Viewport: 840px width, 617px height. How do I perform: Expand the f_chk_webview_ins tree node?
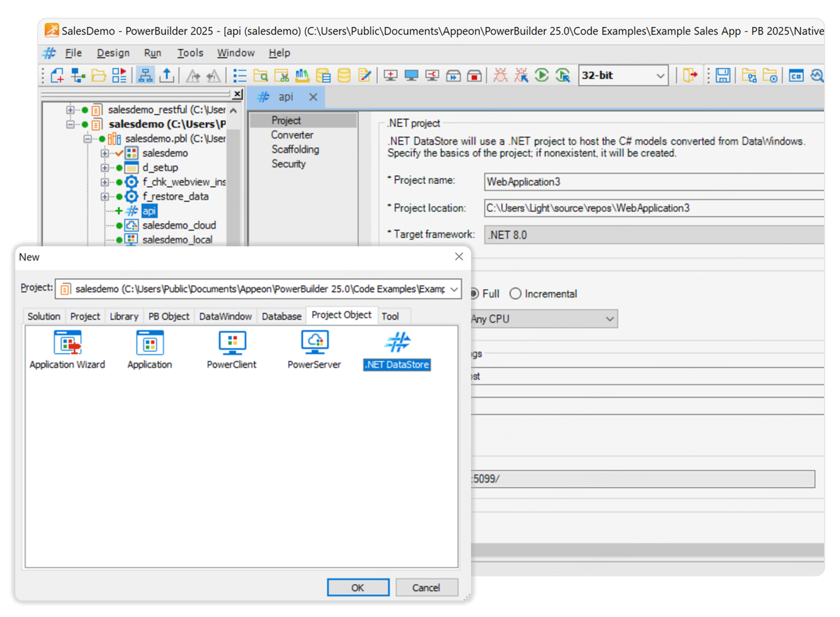[x=104, y=182]
